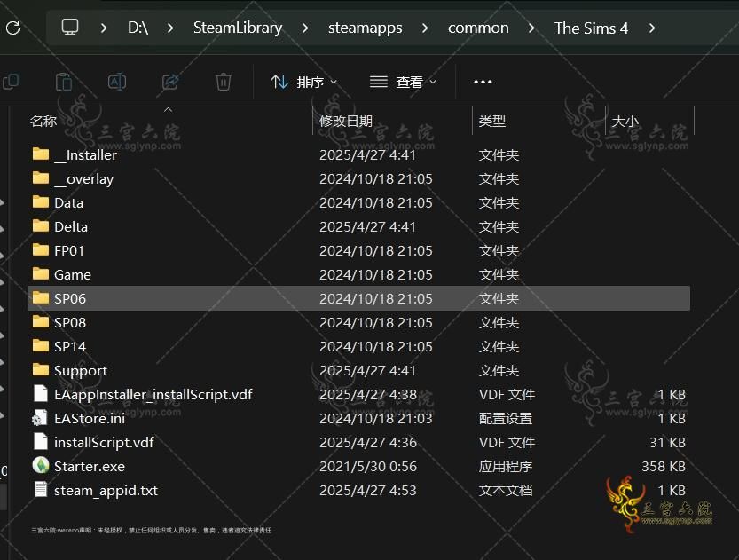
Task: Click the file name EAStore.ini
Action: click(90, 418)
